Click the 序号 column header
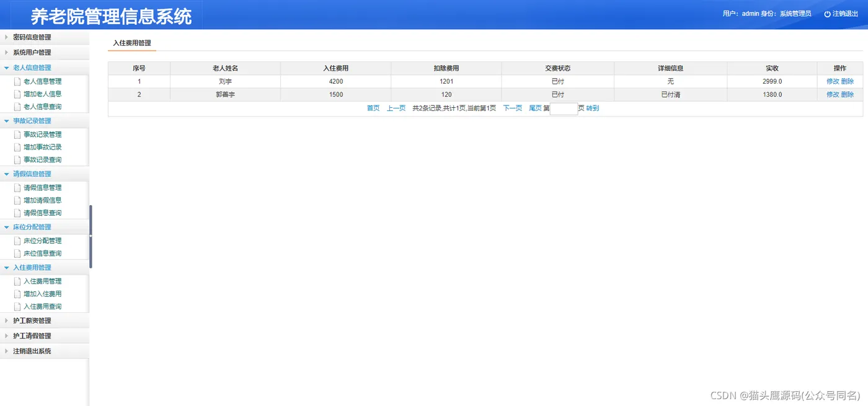This screenshot has height=406, width=868. [x=139, y=68]
